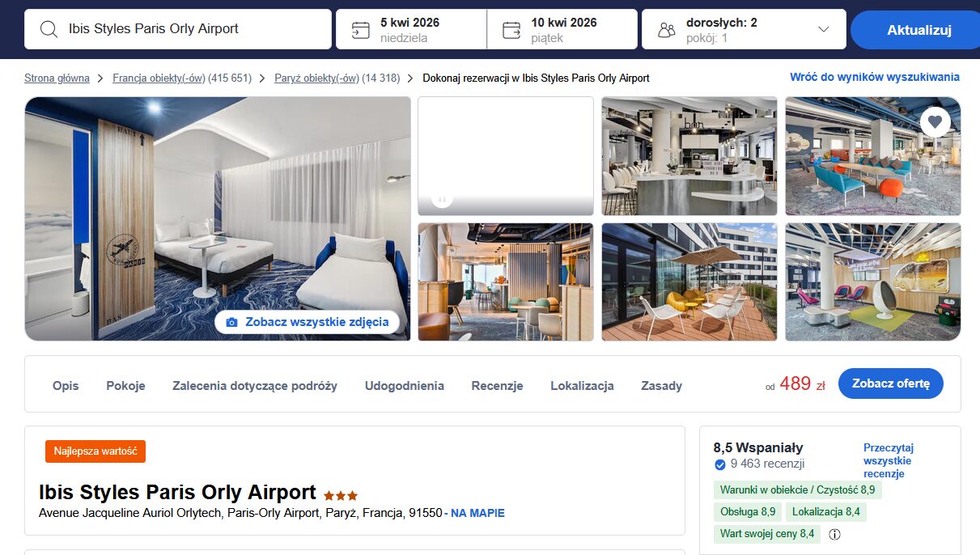Viewport: 980px width, 555px height.
Task: Switch to the Pokoje tab
Action: [x=125, y=386]
